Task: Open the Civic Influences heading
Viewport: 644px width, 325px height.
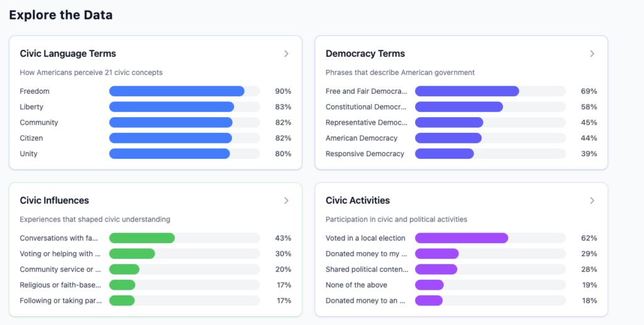Action: pyautogui.click(x=54, y=200)
